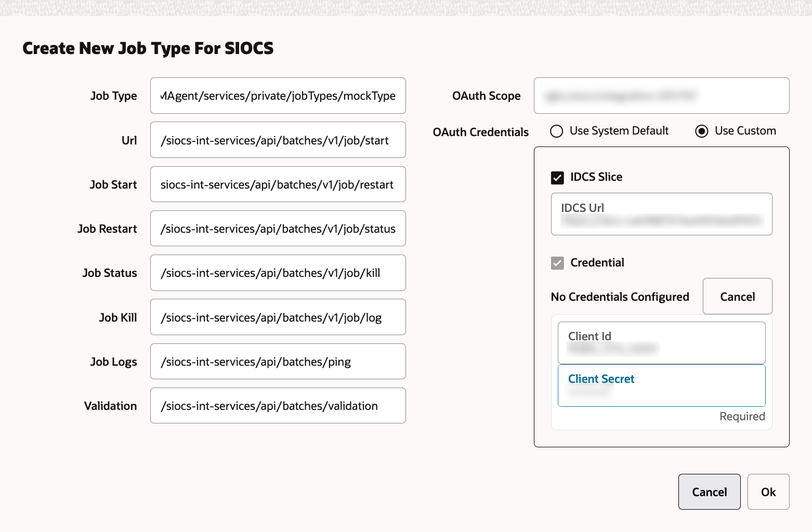Screen dimensions: 812x532
Task: Click the OAuth Scope input field
Action: [x=662, y=96]
